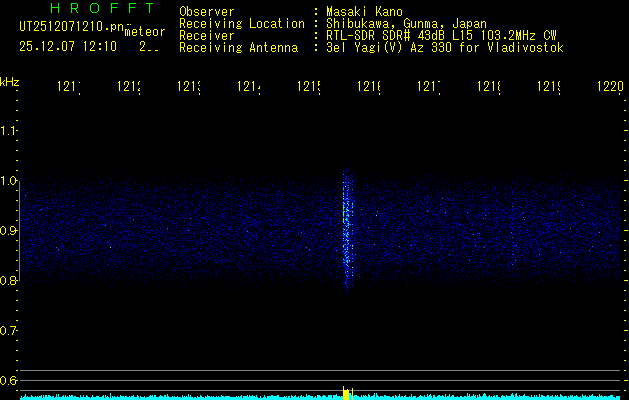Click the 1.1 kHz frequency tick
This screenshot has width=629, height=400.
pos(9,131)
